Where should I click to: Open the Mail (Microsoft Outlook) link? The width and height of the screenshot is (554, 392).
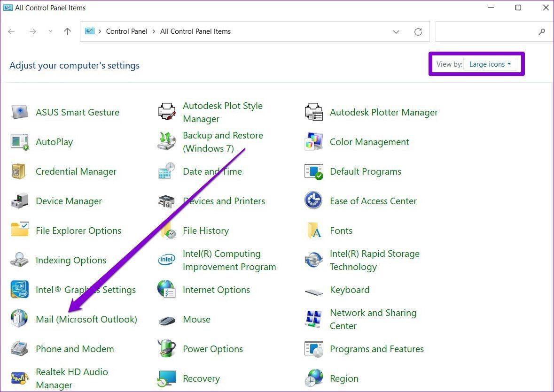tap(86, 319)
